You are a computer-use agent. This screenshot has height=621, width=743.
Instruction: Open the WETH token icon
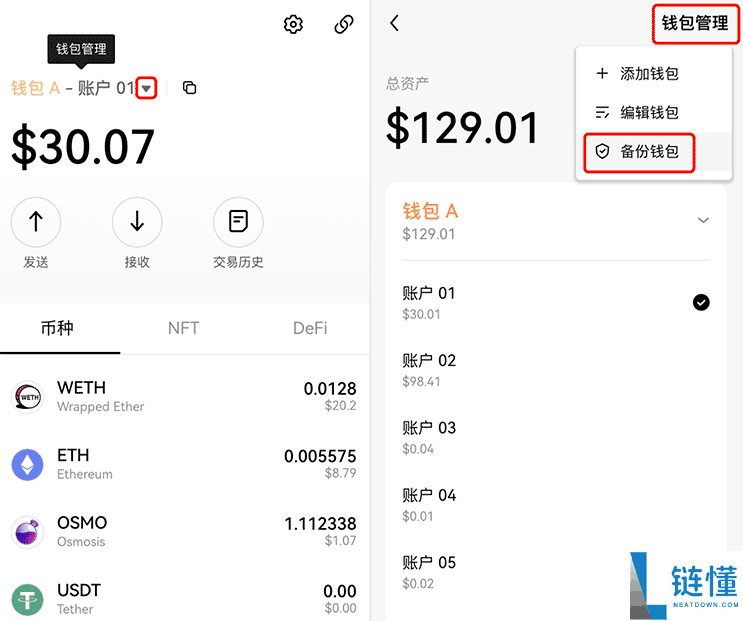pyautogui.click(x=27, y=397)
